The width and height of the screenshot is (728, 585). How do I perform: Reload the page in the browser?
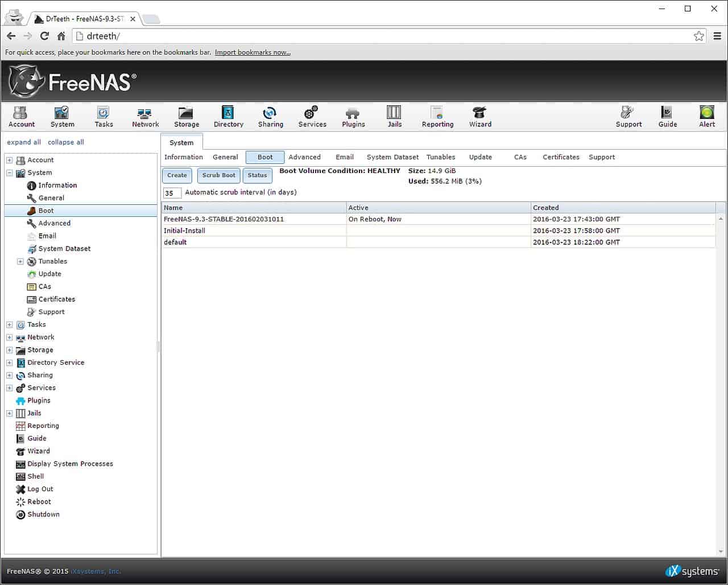point(44,36)
